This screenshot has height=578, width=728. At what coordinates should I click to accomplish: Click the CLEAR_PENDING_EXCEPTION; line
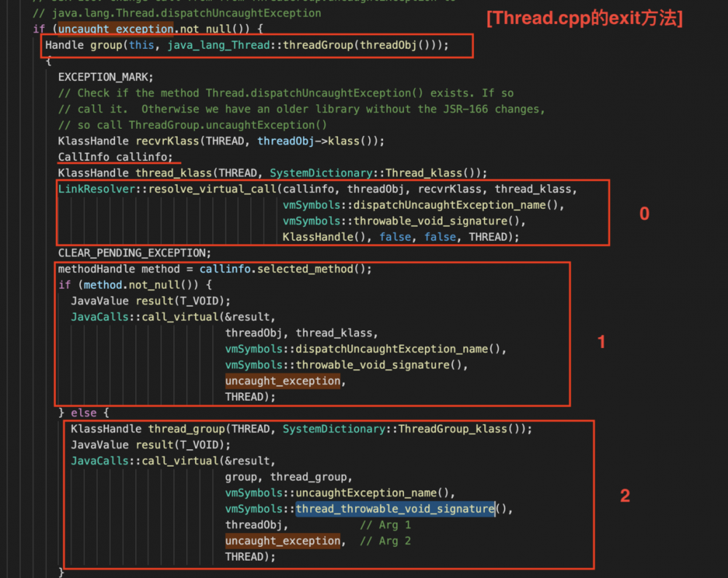135,253
